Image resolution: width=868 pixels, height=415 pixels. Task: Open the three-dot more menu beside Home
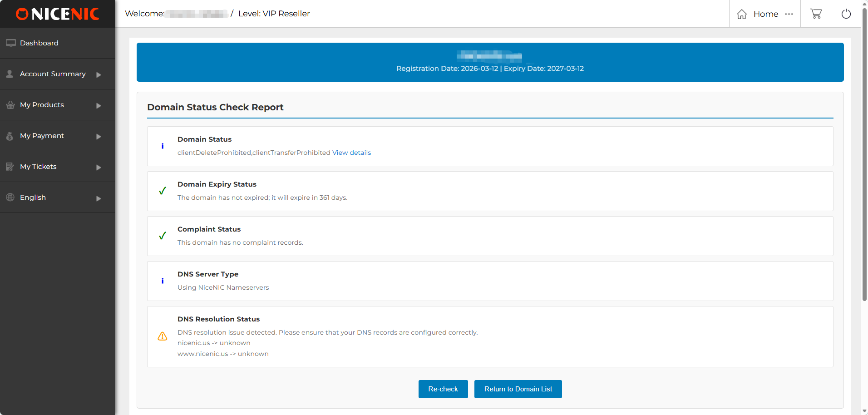coord(789,14)
